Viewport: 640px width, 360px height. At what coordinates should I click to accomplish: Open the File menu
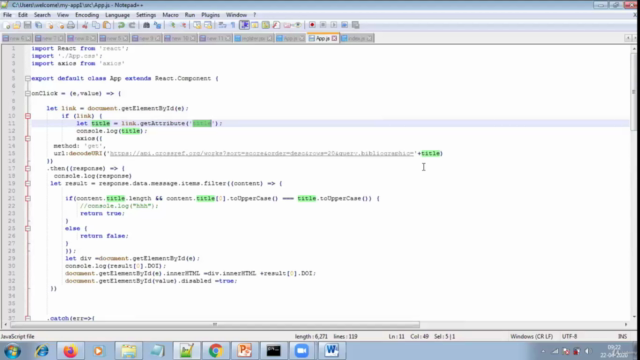[7, 15]
